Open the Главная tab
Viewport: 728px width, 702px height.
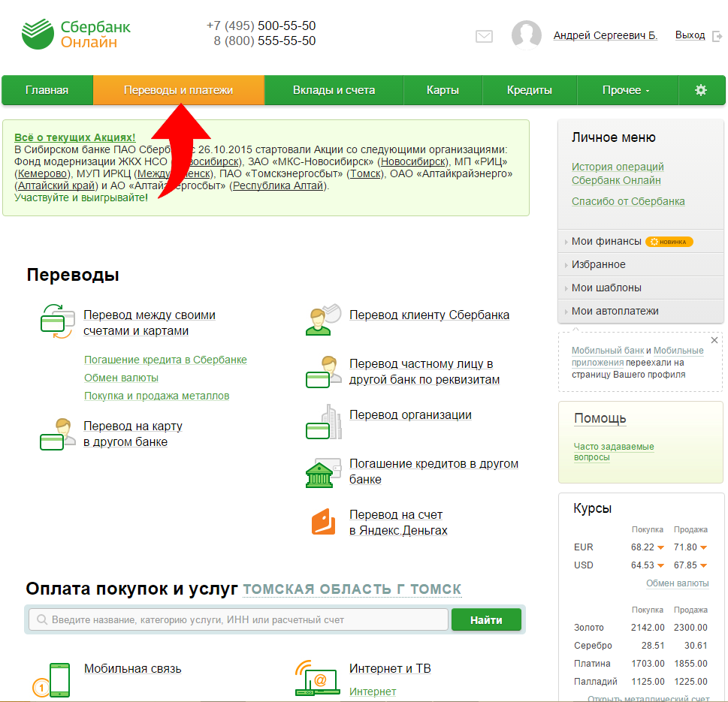pos(47,90)
